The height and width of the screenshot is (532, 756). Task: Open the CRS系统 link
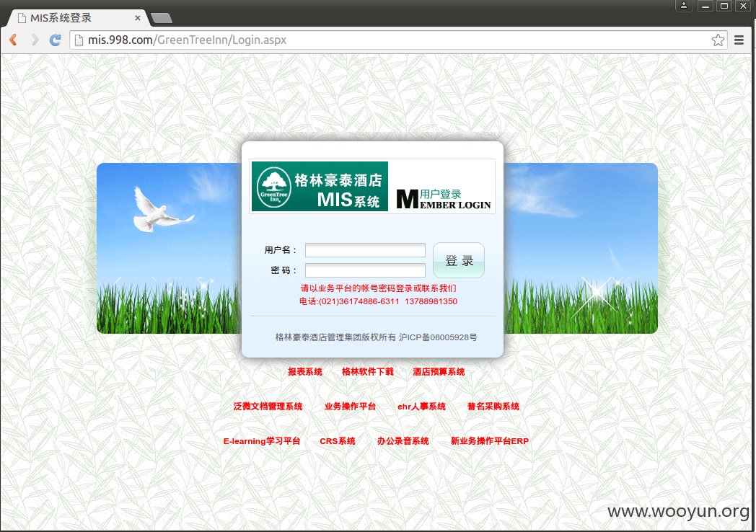[338, 441]
